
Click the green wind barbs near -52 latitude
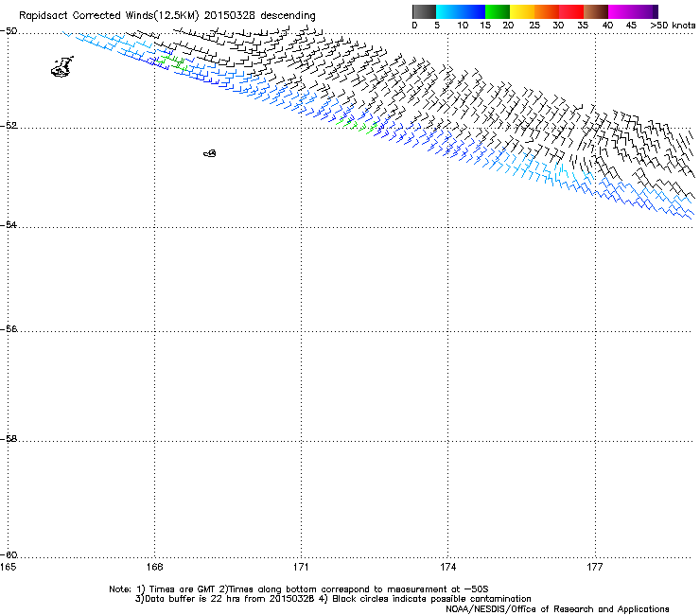tap(357, 125)
